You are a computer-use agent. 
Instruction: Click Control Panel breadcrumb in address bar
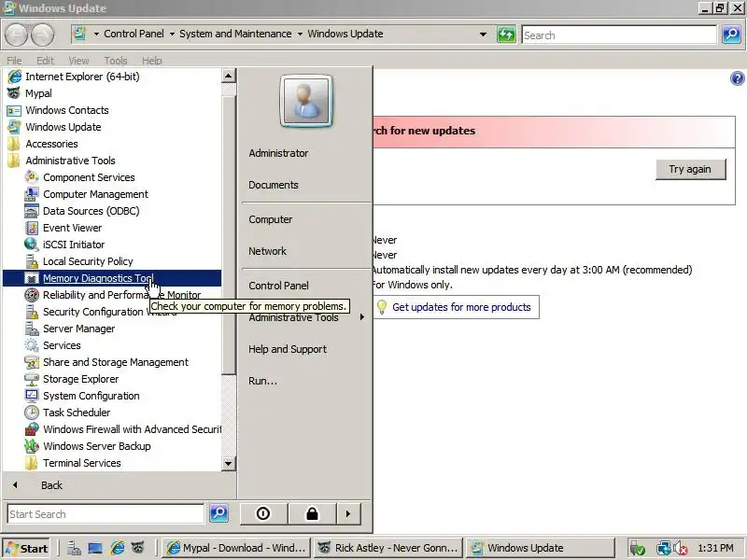tap(134, 34)
